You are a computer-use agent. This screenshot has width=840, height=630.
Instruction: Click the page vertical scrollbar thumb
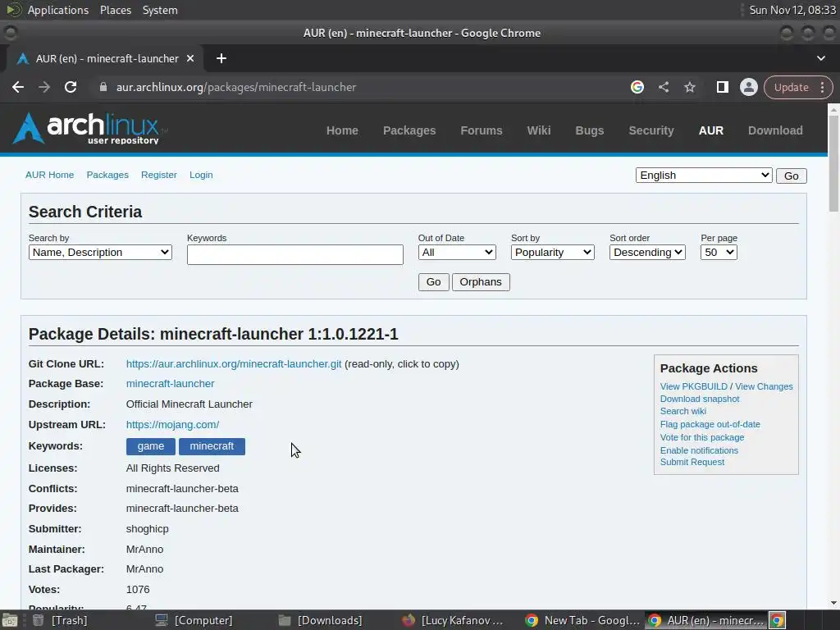coord(833,162)
